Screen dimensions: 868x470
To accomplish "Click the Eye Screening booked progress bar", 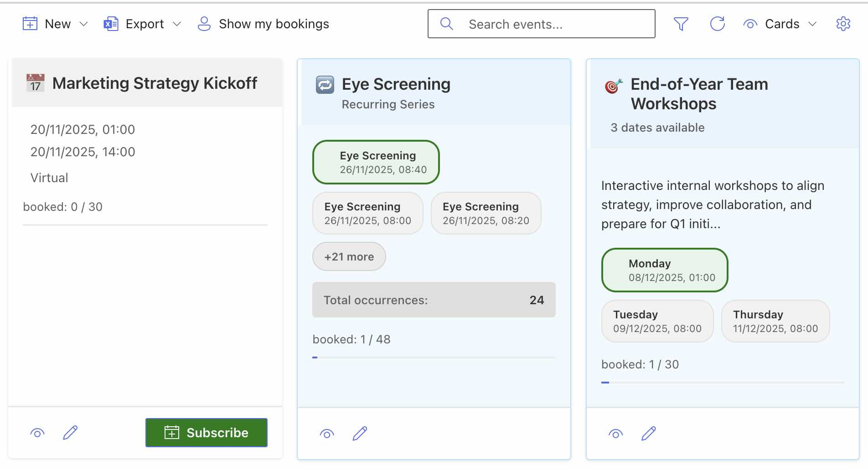I will (x=434, y=358).
